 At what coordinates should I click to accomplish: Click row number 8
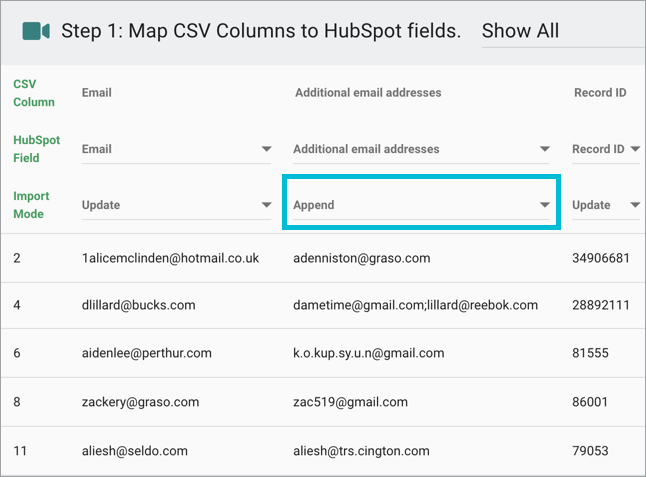point(17,402)
